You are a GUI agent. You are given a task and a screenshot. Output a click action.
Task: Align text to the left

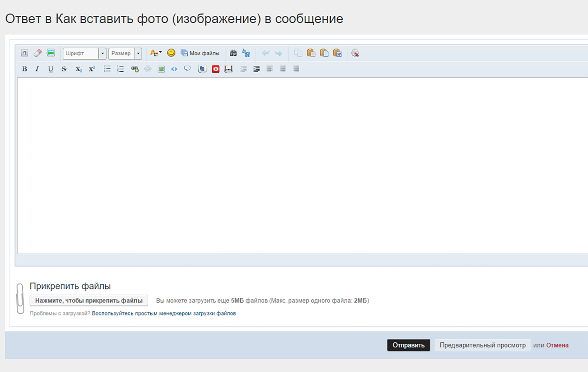[x=270, y=69]
